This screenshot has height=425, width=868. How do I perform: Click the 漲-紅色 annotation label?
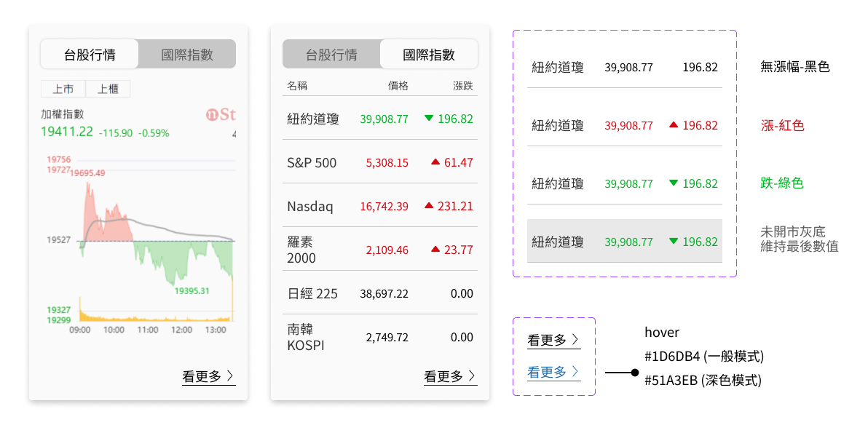point(782,126)
